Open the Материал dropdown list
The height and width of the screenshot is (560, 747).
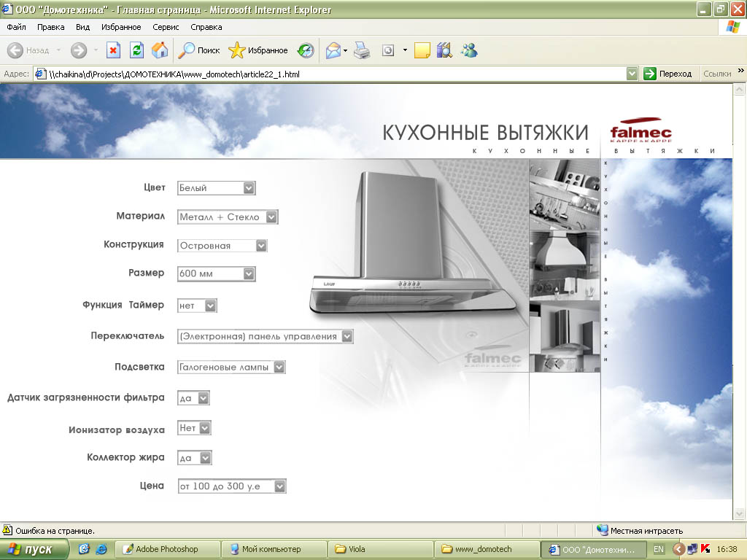point(271,217)
